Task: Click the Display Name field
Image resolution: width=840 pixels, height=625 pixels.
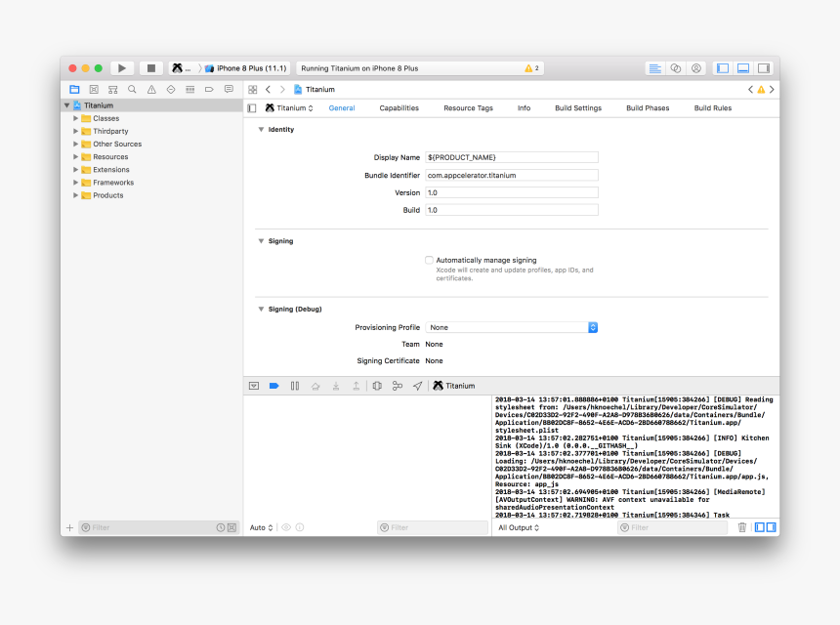Action: coord(512,157)
